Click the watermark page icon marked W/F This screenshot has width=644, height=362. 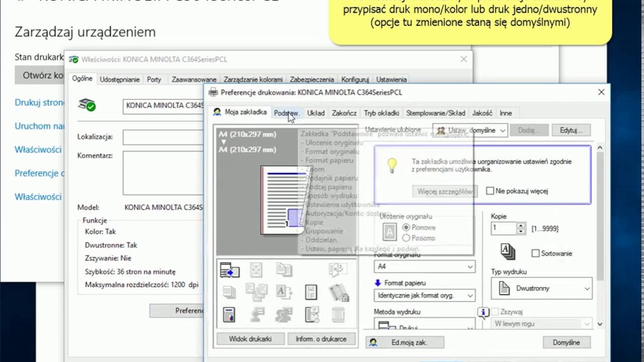click(x=311, y=292)
